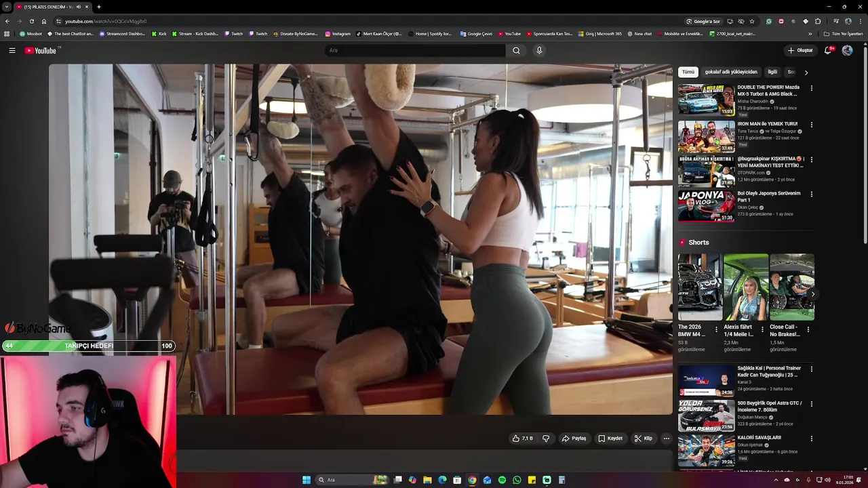Open the IRON MAN ile YEMEK TURU thumbnail

tap(706, 136)
